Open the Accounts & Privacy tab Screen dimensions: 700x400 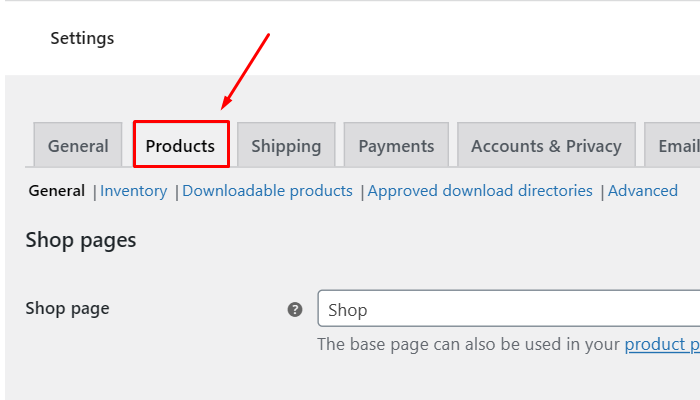(x=546, y=146)
